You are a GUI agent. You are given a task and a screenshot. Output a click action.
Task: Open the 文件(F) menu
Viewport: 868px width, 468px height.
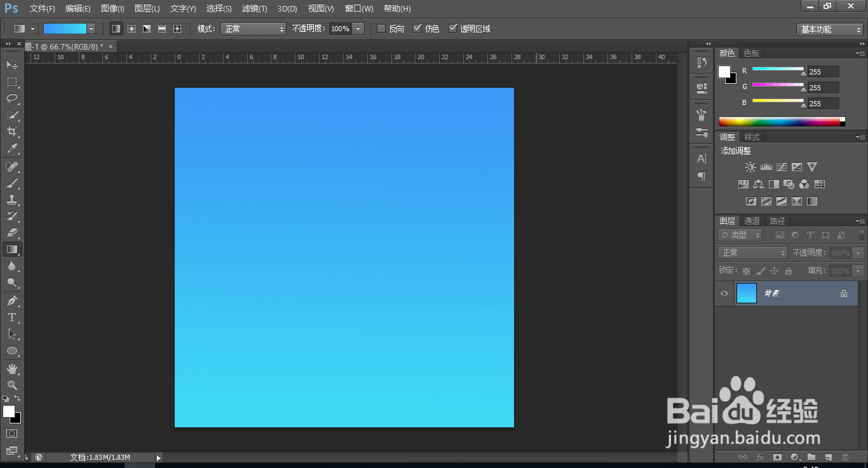pyautogui.click(x=43, y=8)
